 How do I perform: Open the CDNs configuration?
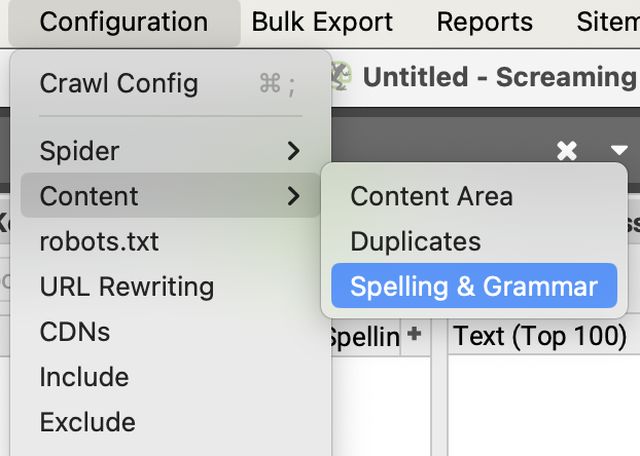[x=75, y=332]
